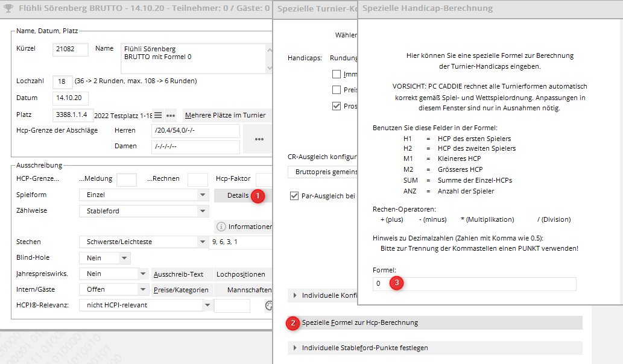Click the red number 3 marker

coord(396,283)
